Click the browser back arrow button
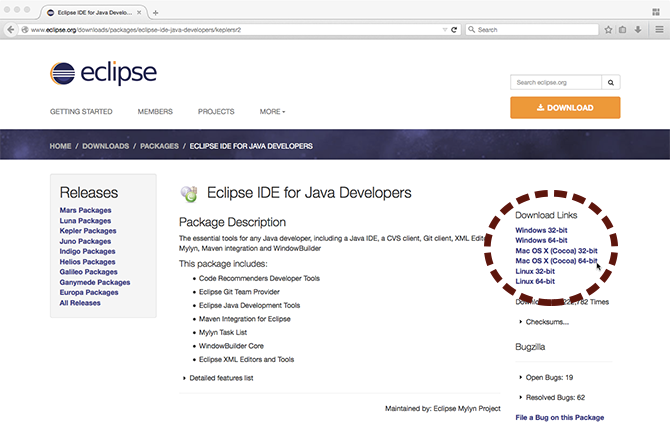The height and width of the screenshot is (437, 670). pos(11,29)
